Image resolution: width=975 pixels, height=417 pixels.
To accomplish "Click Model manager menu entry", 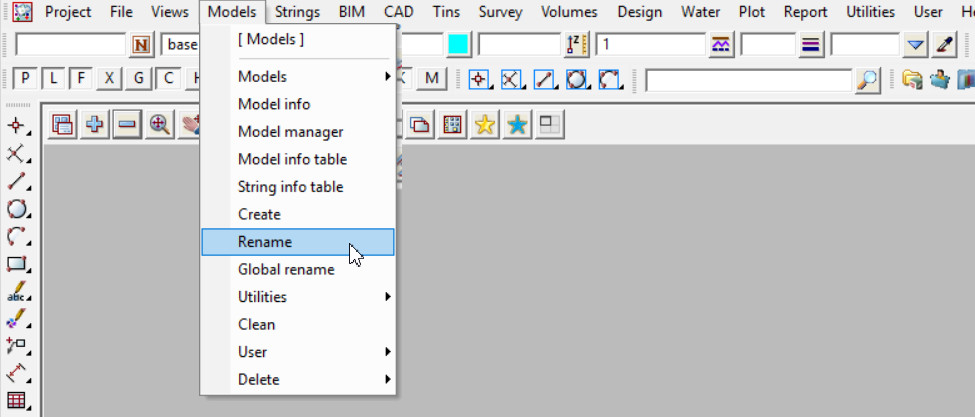I will [291, 132].
